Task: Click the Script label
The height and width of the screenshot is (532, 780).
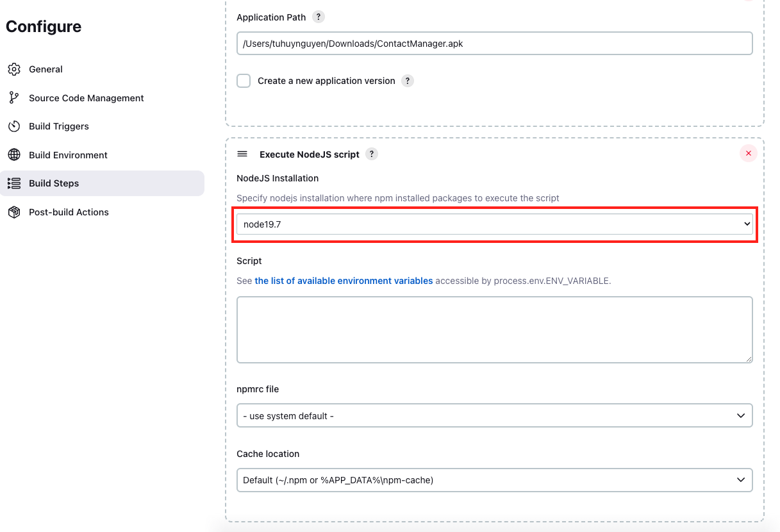Action: coord(249,261)
